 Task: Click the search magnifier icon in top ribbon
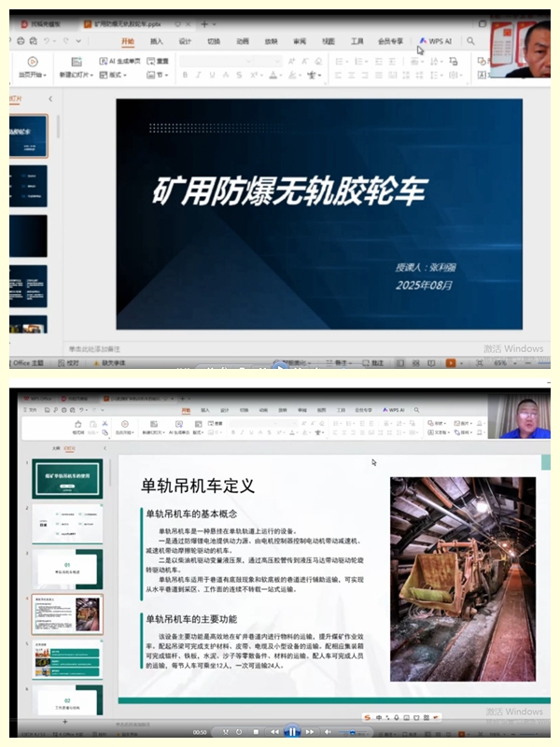tap(471, 41)
